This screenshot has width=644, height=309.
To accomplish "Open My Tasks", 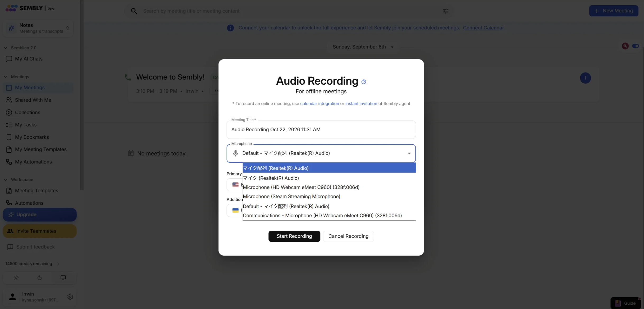I will (26, 125).
